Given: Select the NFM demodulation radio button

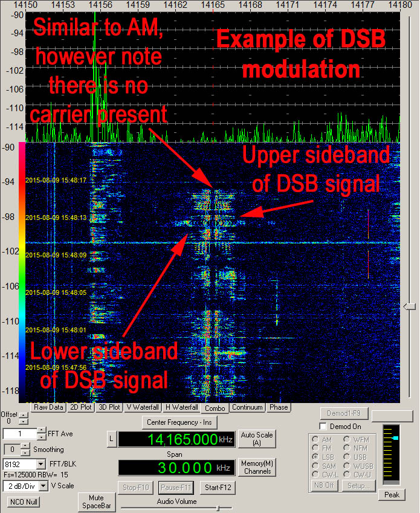Looking at the screenshot, I should [x=347, y=448].
